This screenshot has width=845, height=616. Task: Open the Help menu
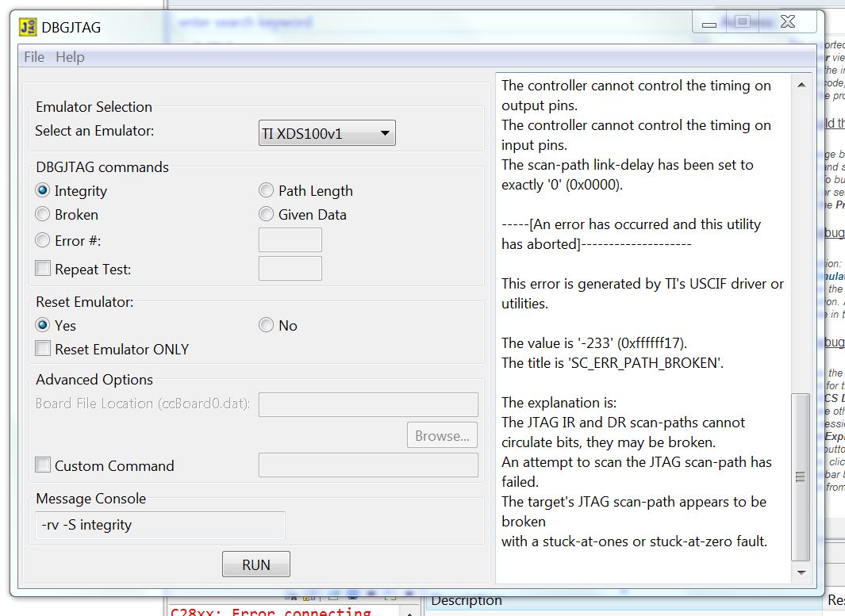click(x=70, y=57)
